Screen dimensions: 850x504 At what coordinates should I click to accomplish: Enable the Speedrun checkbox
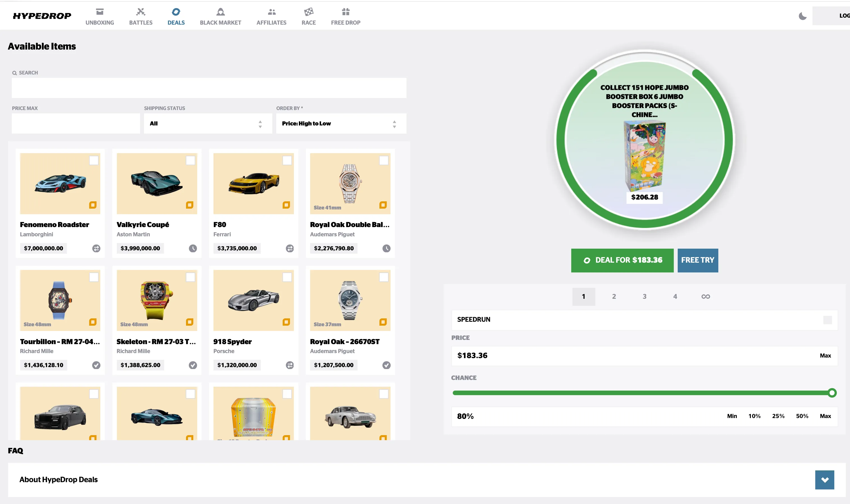click(828, 320)
